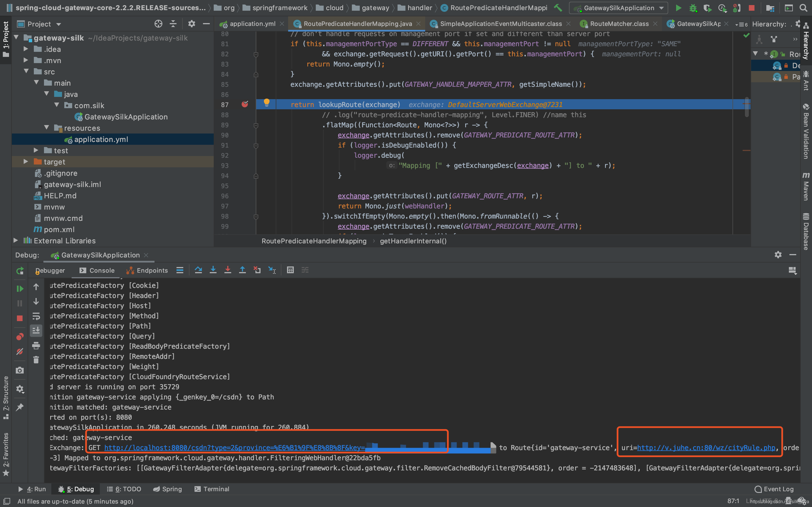Toggle soft-wrap in console
Viewport: 812px width, 507px height.
(x=36, y=316)
